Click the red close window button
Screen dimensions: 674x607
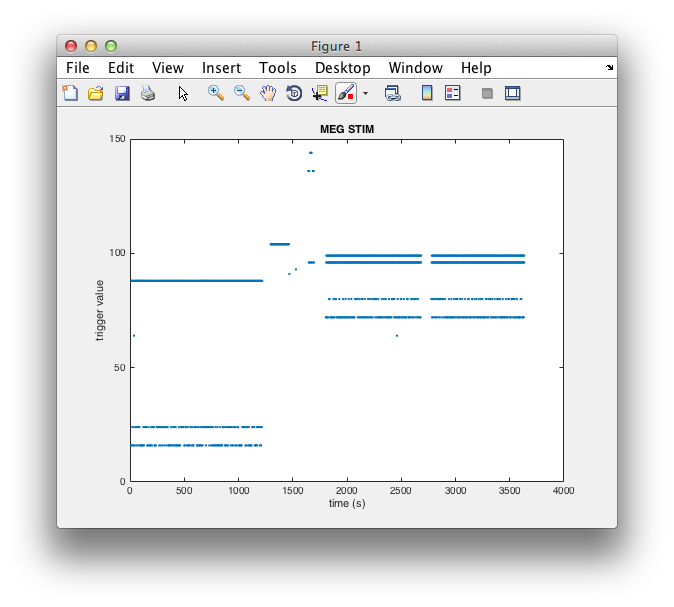click(71, 46)
